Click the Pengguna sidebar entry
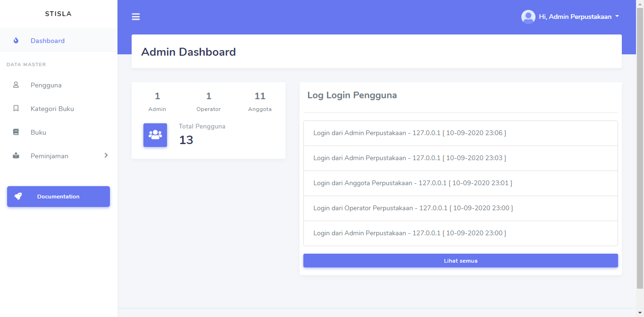The height and width of the screenshot is (317, 644). pos(45,85)
